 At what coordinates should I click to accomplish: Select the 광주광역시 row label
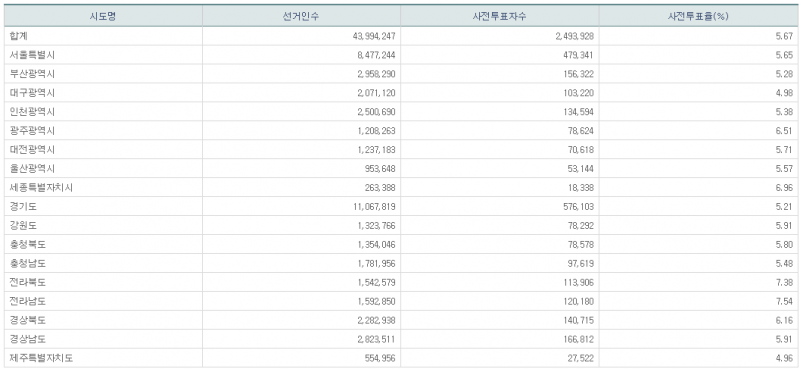[32, 131]
